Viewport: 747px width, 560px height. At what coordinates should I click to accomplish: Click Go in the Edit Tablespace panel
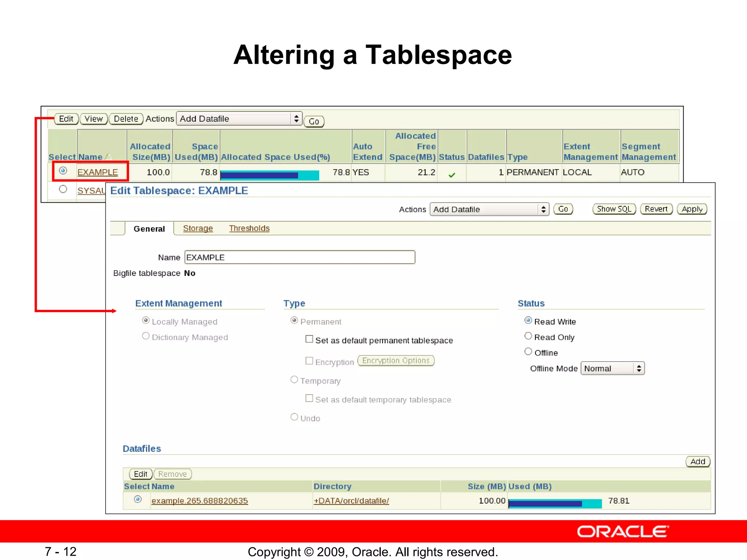tap(563, 209)
